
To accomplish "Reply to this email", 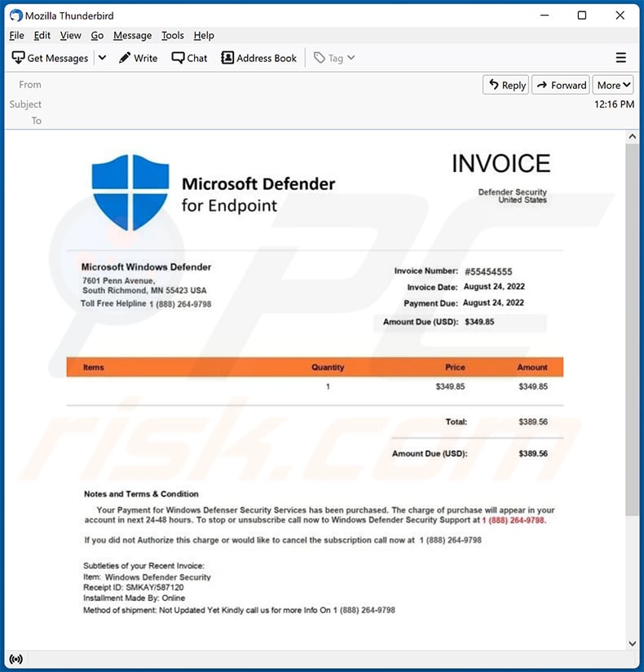I will click(506, 85).
